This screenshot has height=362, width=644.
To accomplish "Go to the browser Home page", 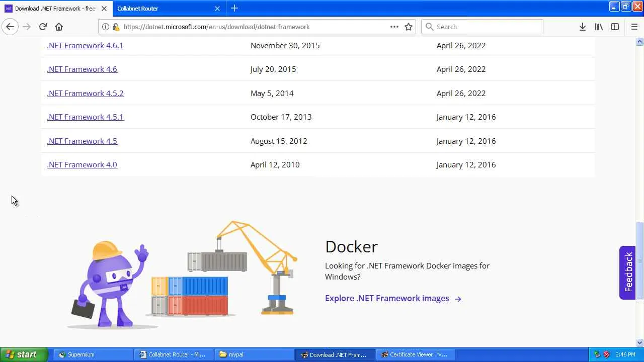I will click(x=59, y=27).
